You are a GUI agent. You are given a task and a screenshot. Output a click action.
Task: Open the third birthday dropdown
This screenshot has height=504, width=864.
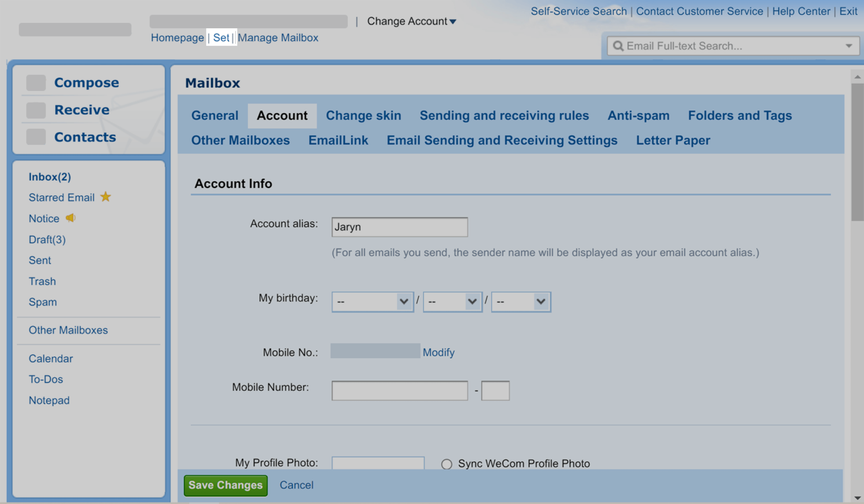(x=521, y=302)
